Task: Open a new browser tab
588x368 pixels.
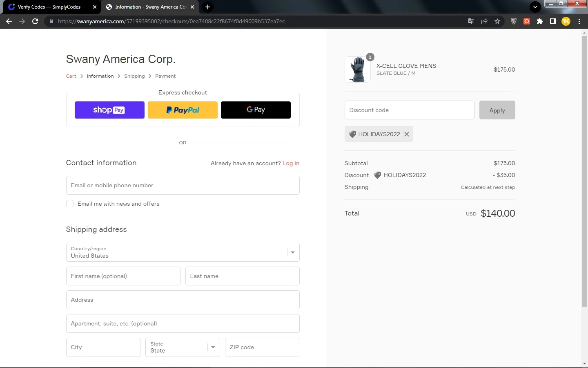Action: tap(208, 7)
